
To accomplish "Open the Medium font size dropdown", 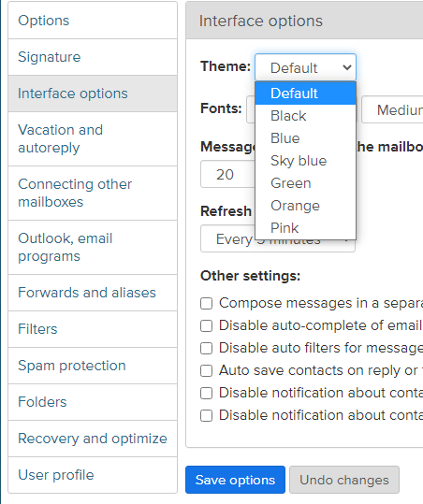I will [x=392, y=109].
